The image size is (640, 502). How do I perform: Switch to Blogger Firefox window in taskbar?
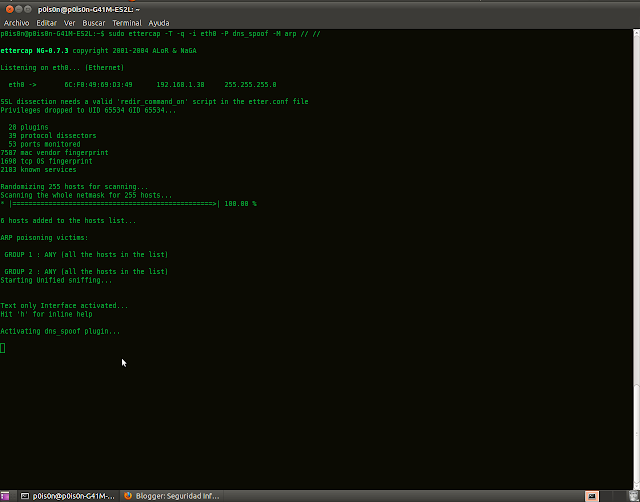click(x=171, y=496)
